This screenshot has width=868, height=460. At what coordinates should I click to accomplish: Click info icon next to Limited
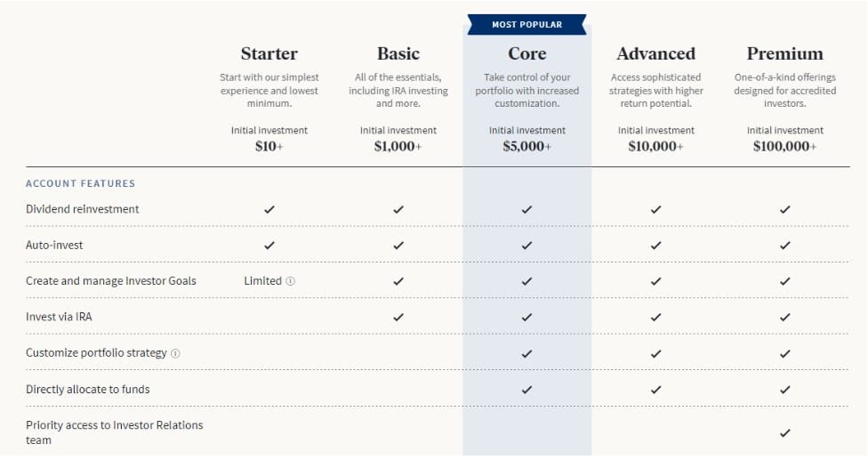pos(290,281)
